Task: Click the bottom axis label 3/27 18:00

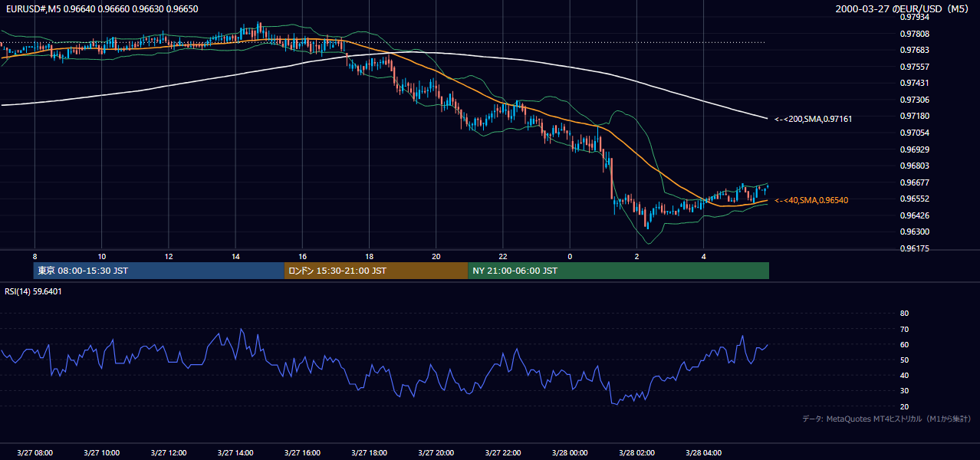Action: (x=369, y=452)
